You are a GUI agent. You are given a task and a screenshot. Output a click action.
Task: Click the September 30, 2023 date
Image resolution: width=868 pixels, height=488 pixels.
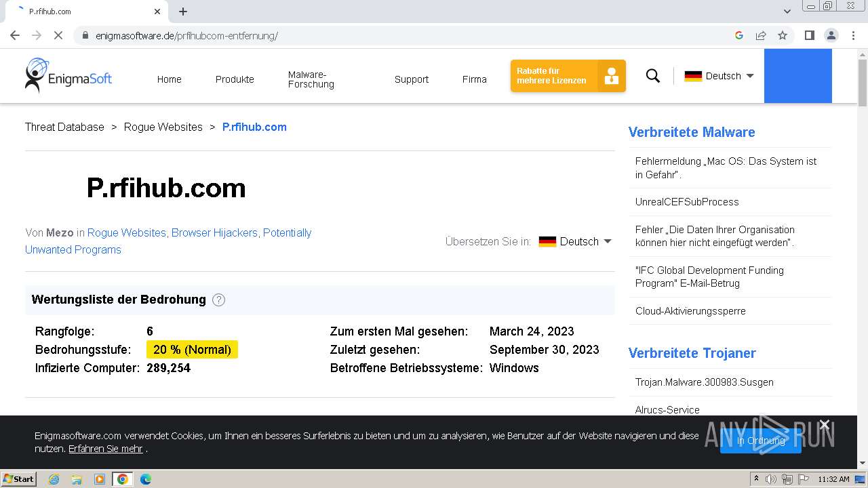coord(545,350)
